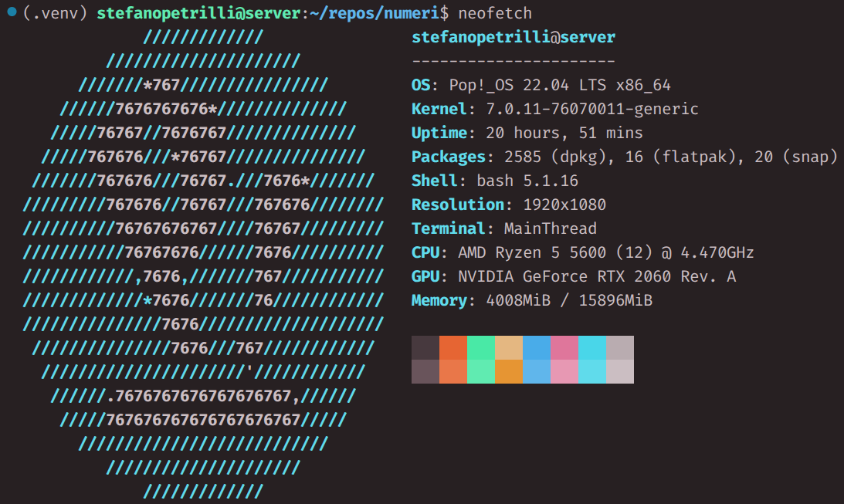Viewport: 844px width, 504px height.
Task: Click the cyan top-row color block
Action: point(592,347)
